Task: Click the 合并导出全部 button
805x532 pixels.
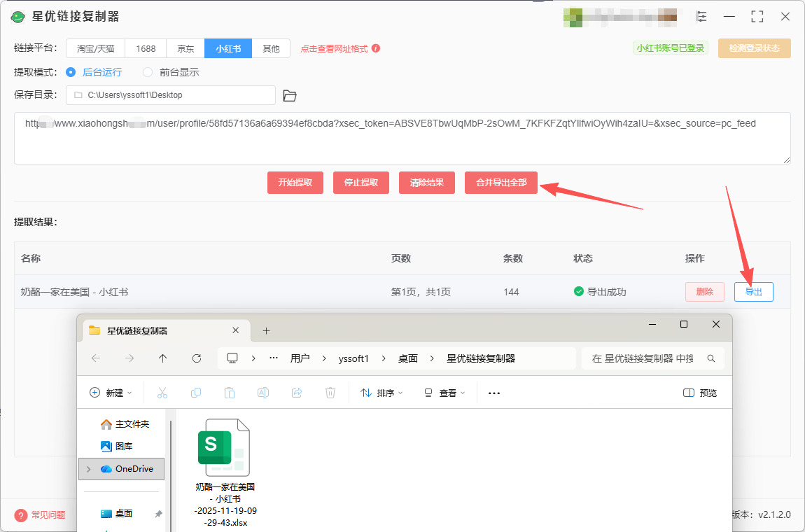Action: click(501, 182)
